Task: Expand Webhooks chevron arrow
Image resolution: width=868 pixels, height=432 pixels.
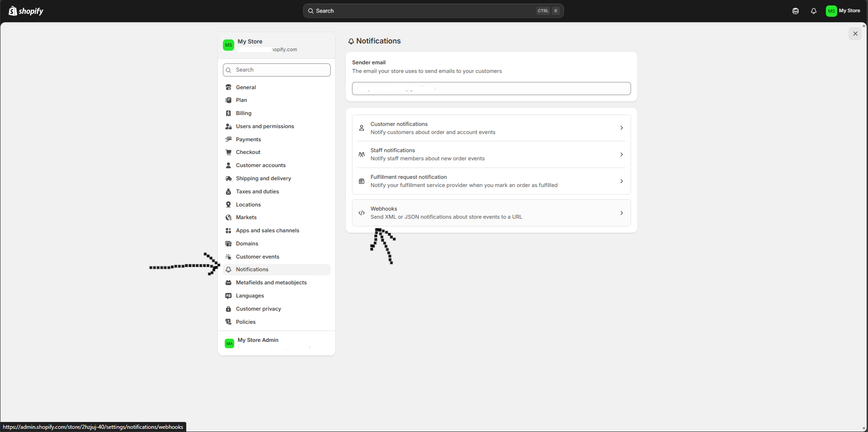Action: click(622, 213)
